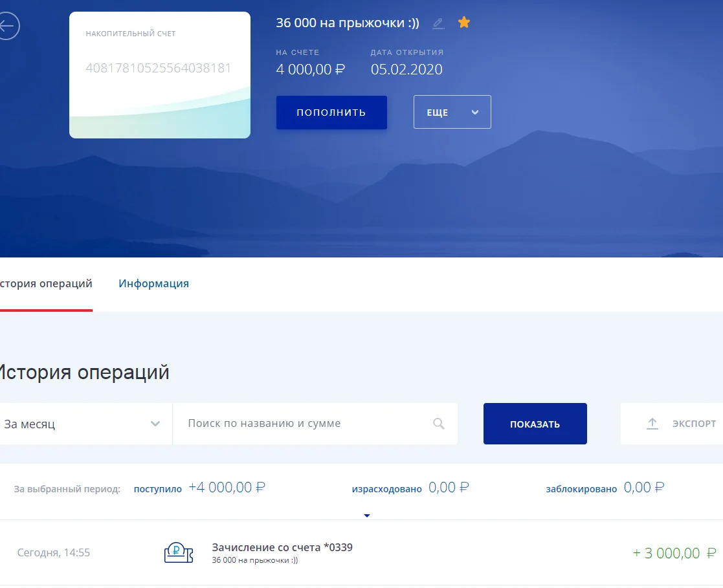
Task: Open the ЕЩЕ dropdown menu
Action: click(x=452, y=111)
